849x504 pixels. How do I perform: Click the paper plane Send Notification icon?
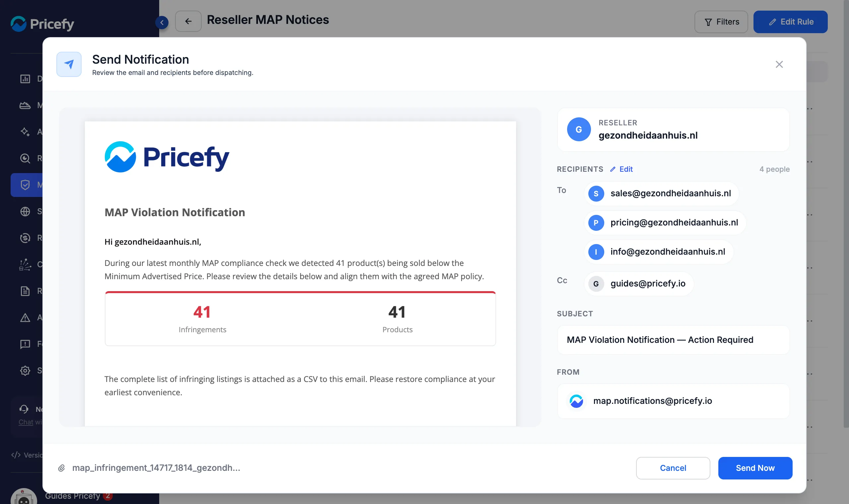tap(69, 64)
